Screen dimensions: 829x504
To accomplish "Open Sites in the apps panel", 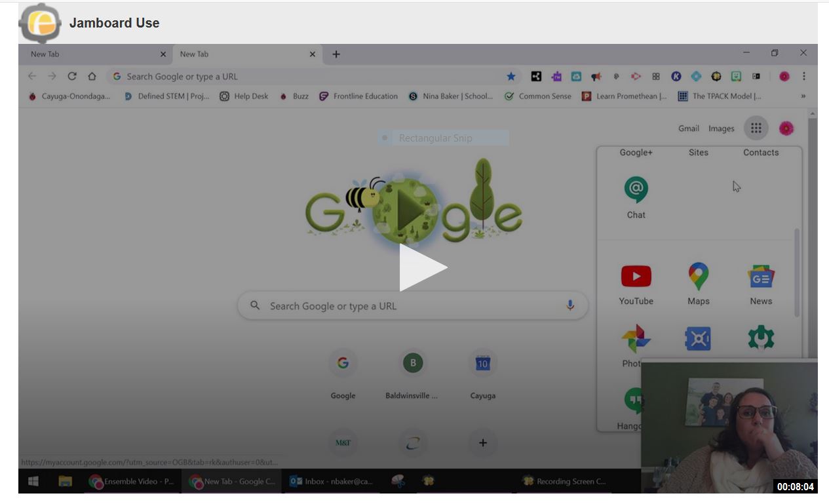I will coord(699,153).
